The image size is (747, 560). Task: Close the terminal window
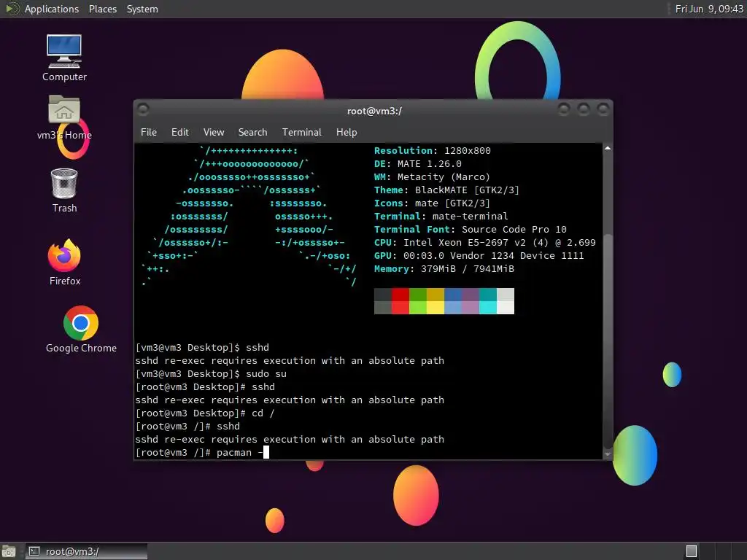tap(603, 109)
